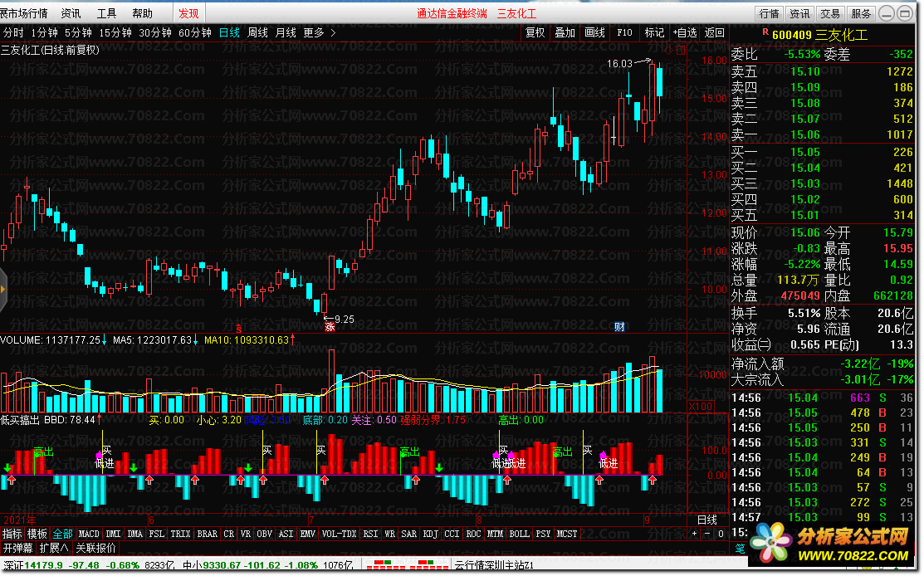The height and width of the screenshot is (576, 924).
Task: Click the 600409 三友化工 stock title
Action: 819,36
